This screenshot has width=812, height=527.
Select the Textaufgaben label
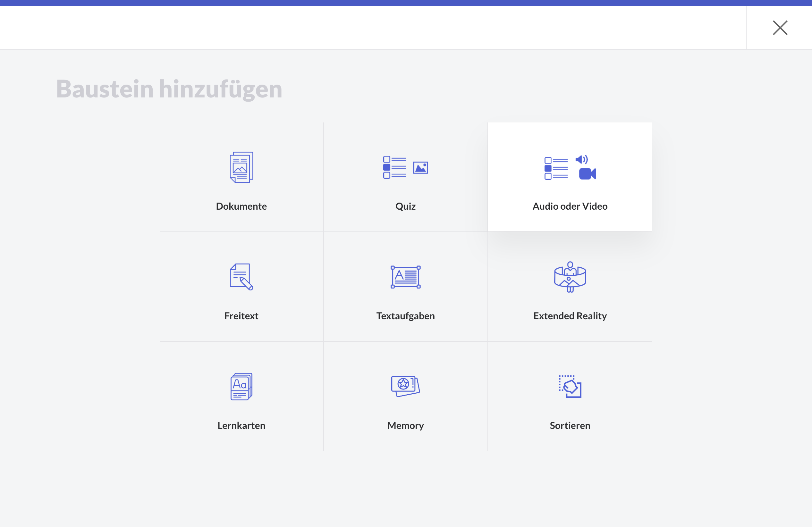[405, 315]
